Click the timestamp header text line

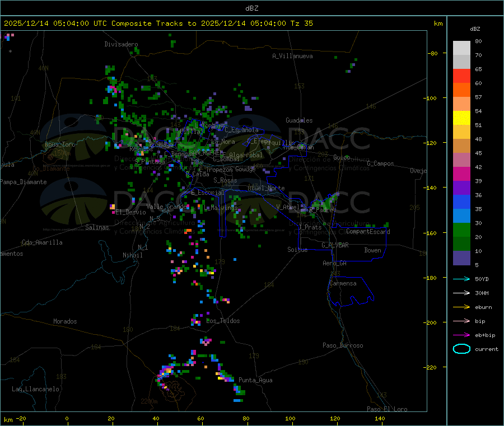click(158, 24)
